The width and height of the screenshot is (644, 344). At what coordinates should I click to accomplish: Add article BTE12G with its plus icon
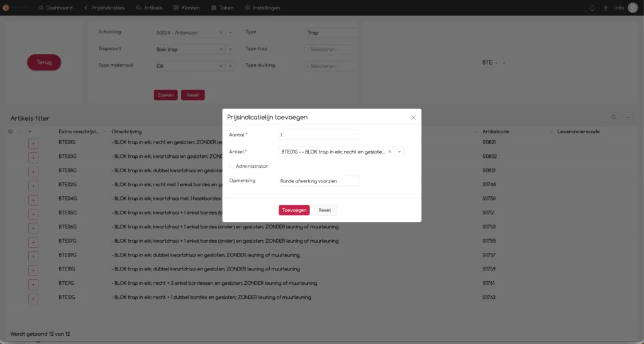(33, 299)
